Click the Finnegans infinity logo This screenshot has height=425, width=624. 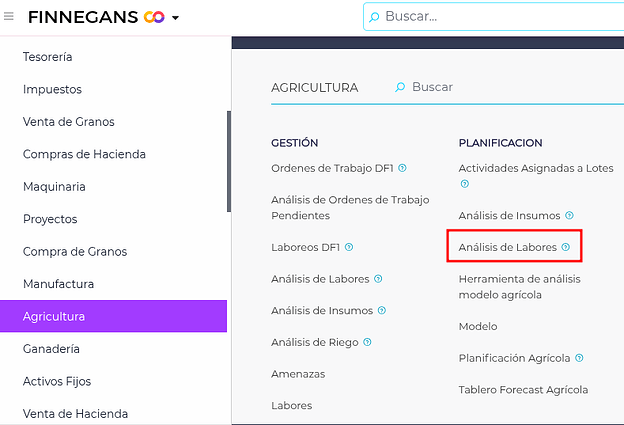pyautogui.click(x=153, y=17)
